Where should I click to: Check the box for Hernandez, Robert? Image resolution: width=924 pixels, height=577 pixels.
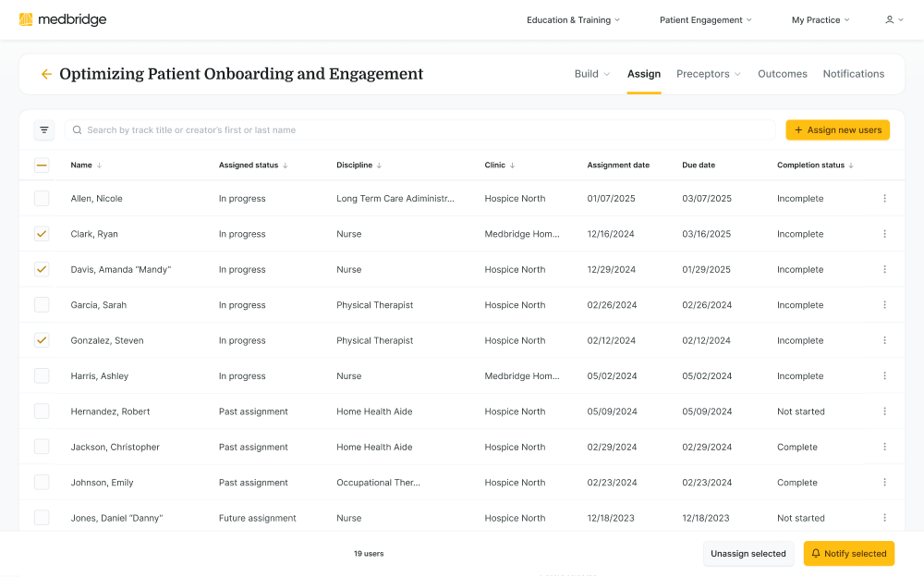(42, 411)
